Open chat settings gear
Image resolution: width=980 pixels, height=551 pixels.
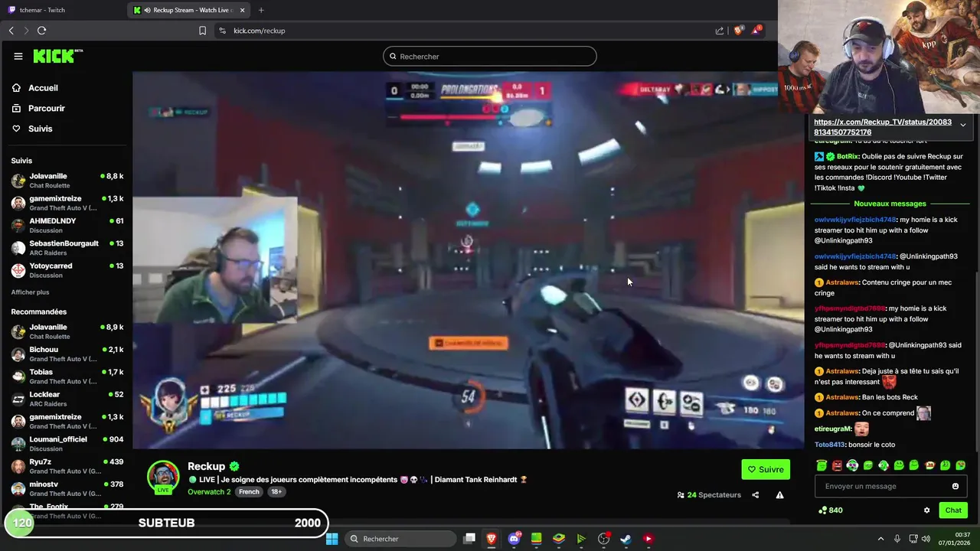coord(926,510)
